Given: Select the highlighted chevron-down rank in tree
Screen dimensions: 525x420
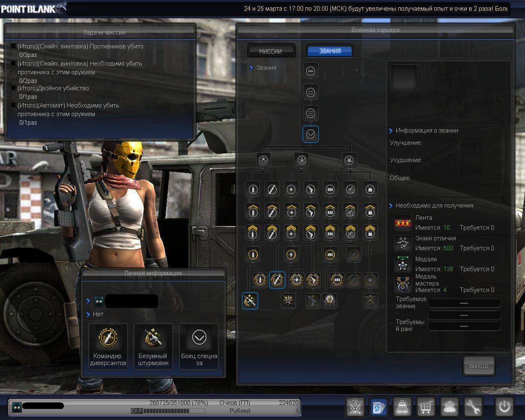Looking at the screenshot, I should pos(310,134).
